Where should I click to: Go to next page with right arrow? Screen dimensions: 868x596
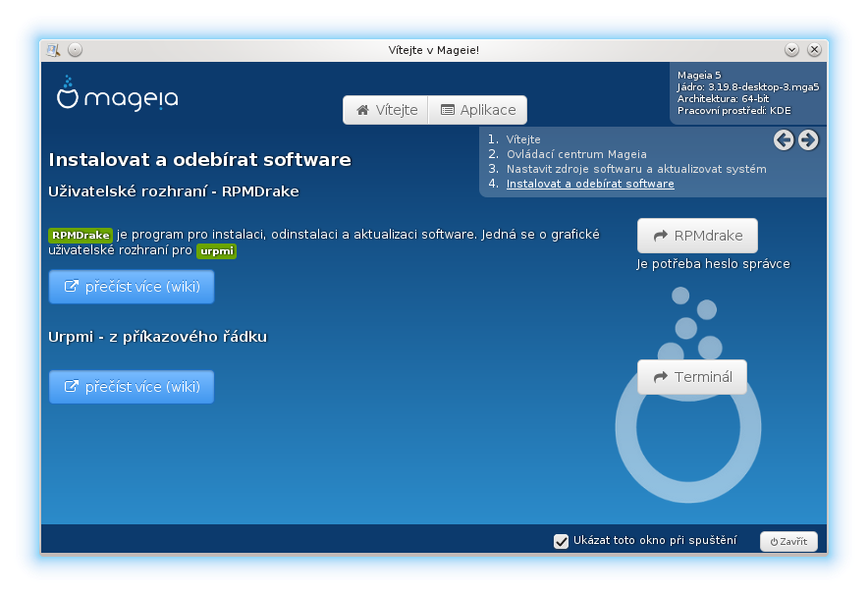point(808,140)
